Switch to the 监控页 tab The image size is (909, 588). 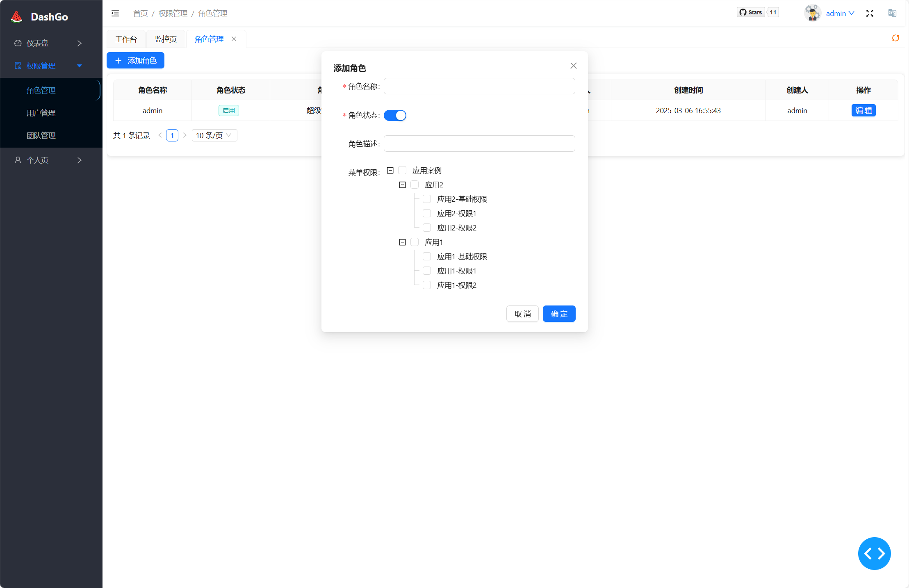pos(166,39)
